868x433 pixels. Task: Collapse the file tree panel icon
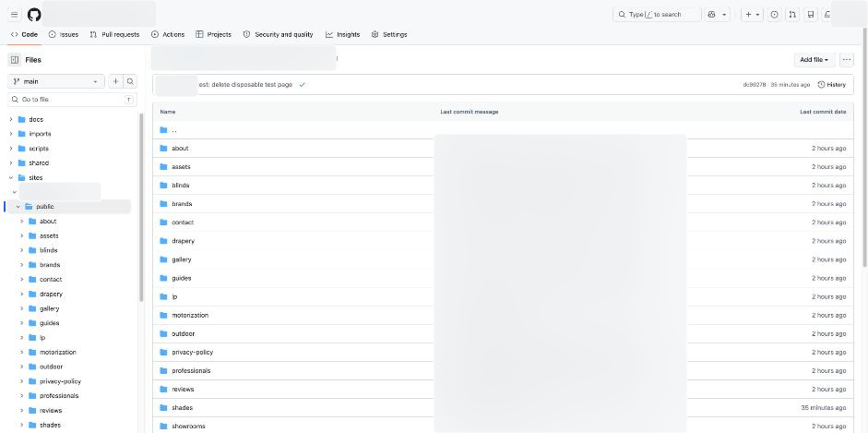pyautogui.click(x=15, y=60)
